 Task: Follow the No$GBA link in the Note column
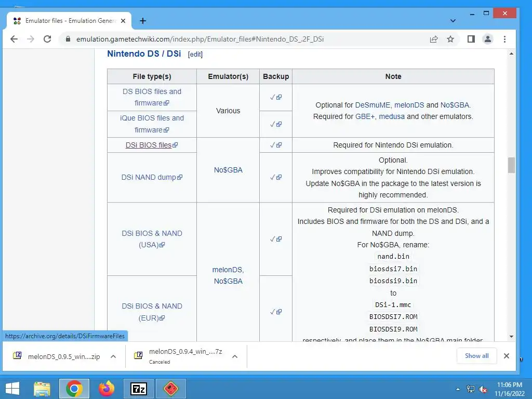[x=455, y=105]
